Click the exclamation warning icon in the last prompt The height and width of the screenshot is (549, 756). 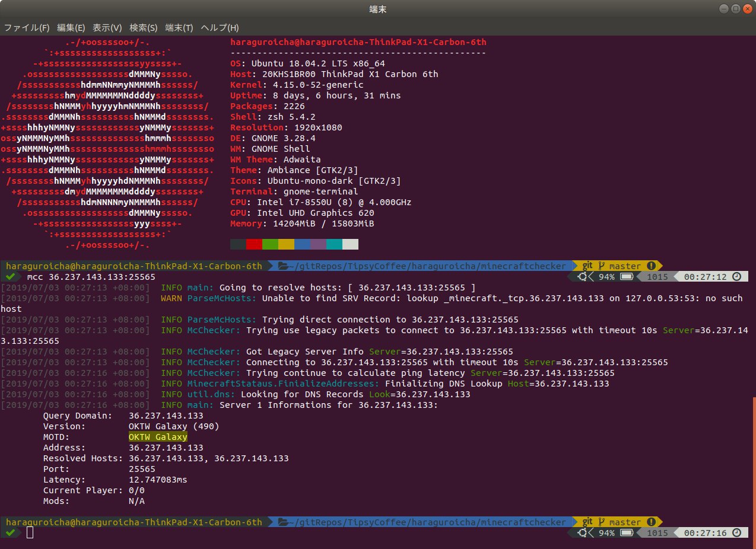coord(651,522)
